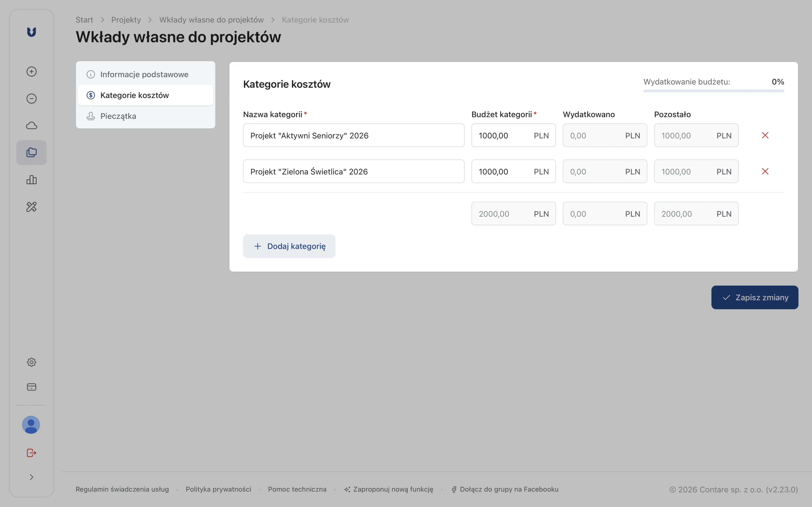The height and width of the screenshot is (507, 812).
Task: Delete the "Zielona Świetlica" category row
Action: pyautogui.click(x=765, y=171)
